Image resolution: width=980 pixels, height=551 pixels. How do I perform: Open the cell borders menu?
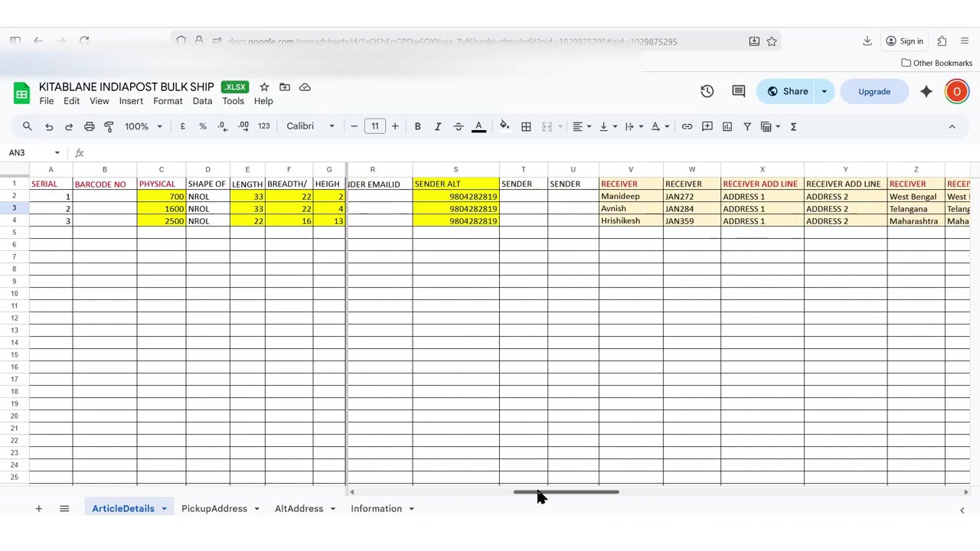[x=526, y=126]
